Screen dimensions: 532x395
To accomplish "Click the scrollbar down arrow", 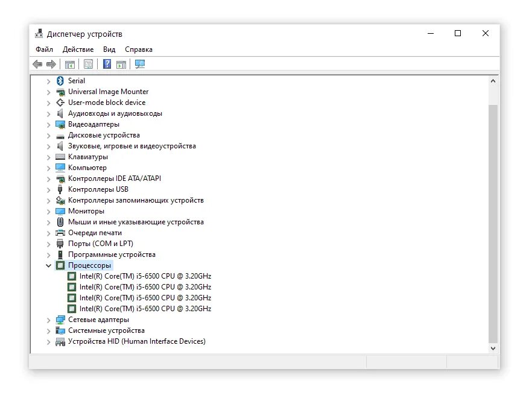I will pyautogui.click(x=493, y=349).
